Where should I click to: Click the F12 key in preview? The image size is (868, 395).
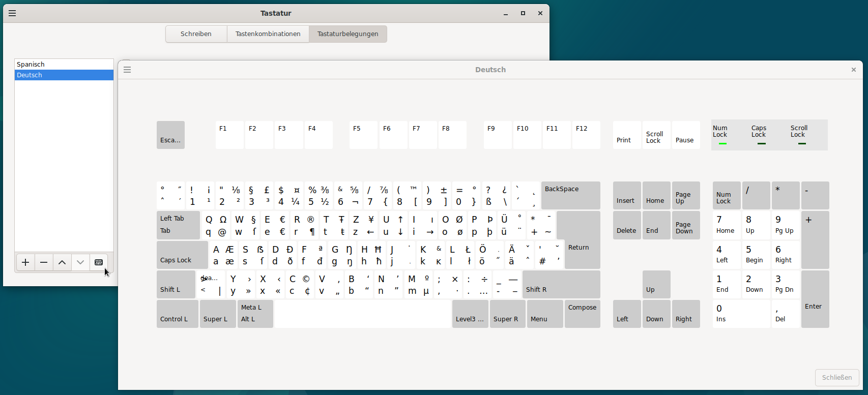coord(586,135)
